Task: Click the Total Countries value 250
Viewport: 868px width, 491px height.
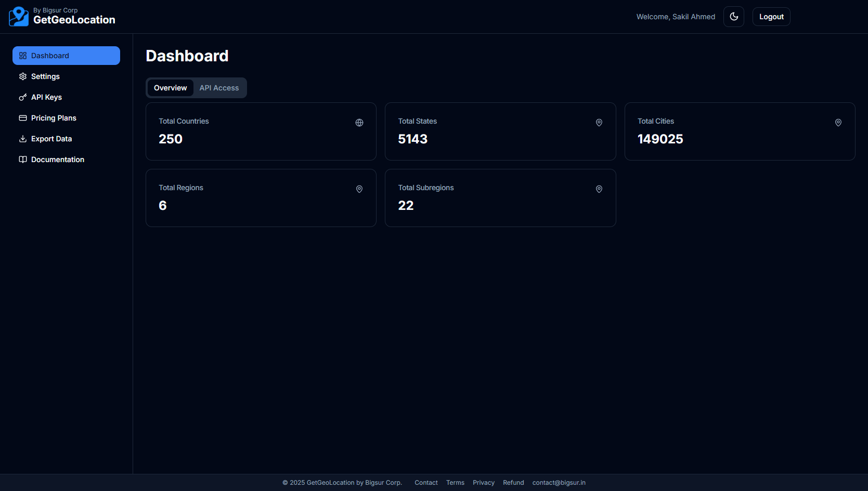Action: 171,139
